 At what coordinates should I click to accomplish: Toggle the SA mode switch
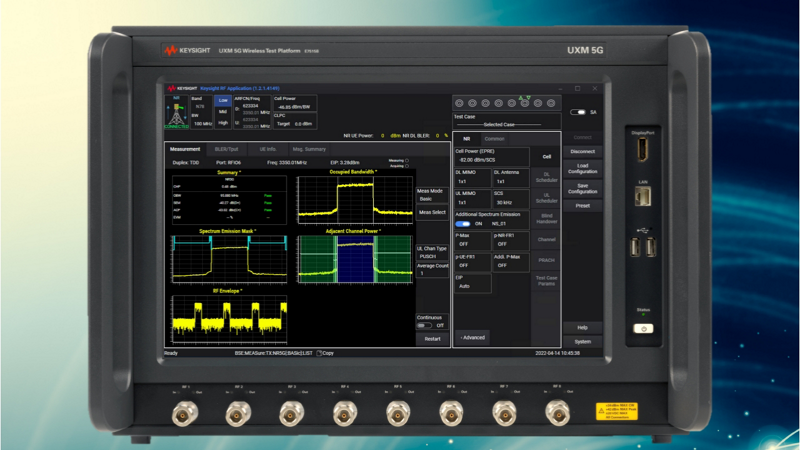click(x=578, y=112)
